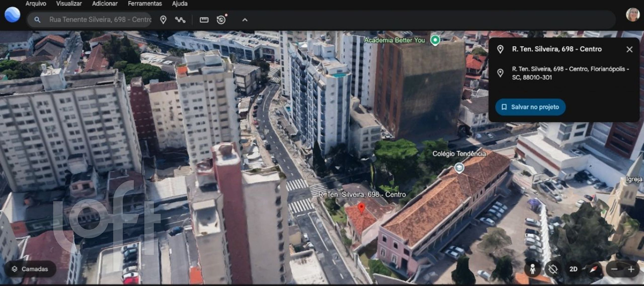Toggle the fly-to-location crossed target button
The height and width of the screenshot is (286, 644).
[x=553, y=269]
